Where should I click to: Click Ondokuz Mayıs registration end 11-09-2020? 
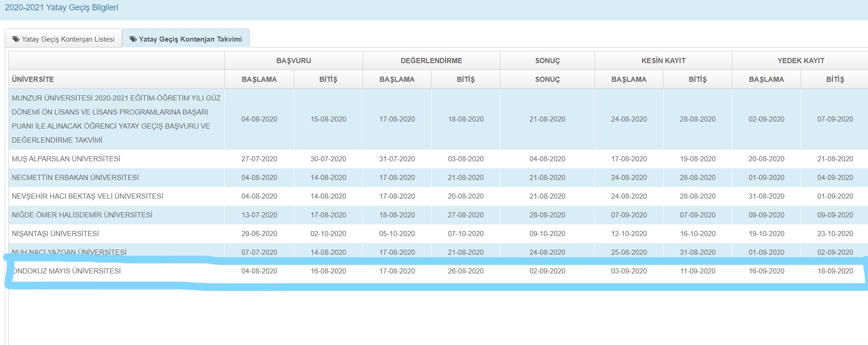[698, 271]
